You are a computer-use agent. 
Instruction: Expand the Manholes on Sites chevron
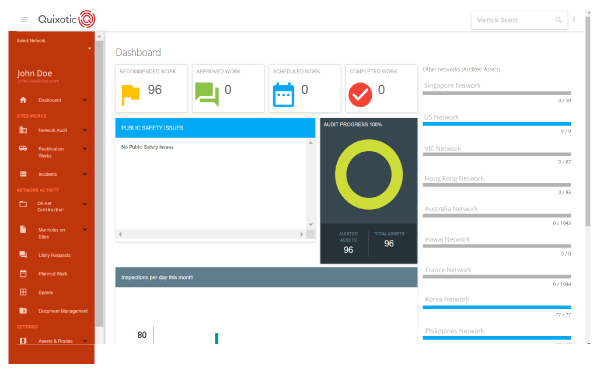coord(85,229)
